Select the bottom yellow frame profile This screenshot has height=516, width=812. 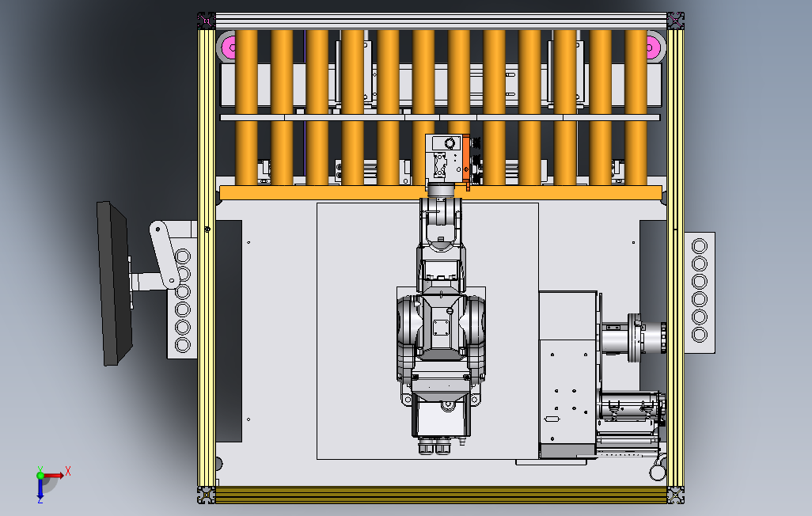441,495
